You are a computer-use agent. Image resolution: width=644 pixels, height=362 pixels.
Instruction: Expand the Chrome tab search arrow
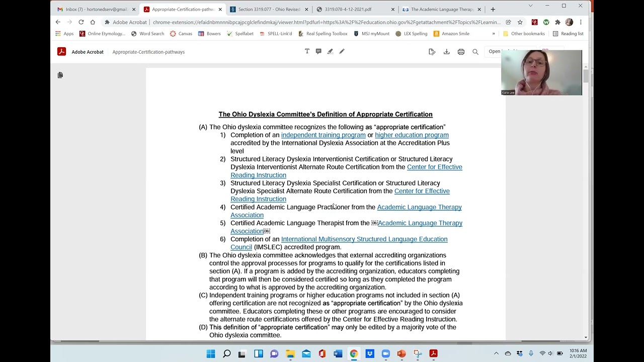pos(530,6)
